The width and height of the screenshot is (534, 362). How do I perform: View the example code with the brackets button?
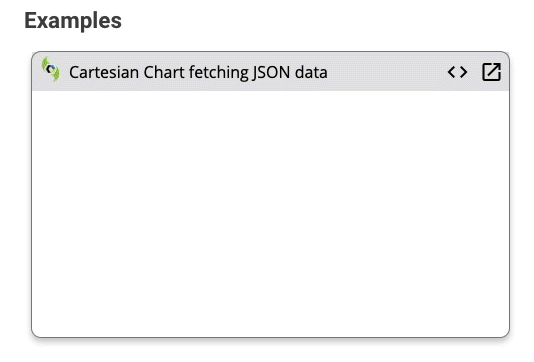click(457, 72)
